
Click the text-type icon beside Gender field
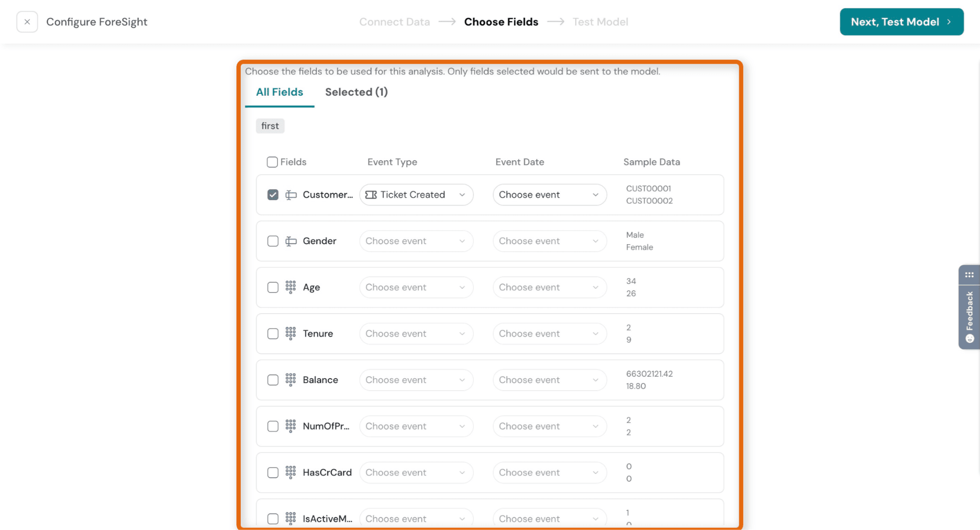click(x=291, y=241)
